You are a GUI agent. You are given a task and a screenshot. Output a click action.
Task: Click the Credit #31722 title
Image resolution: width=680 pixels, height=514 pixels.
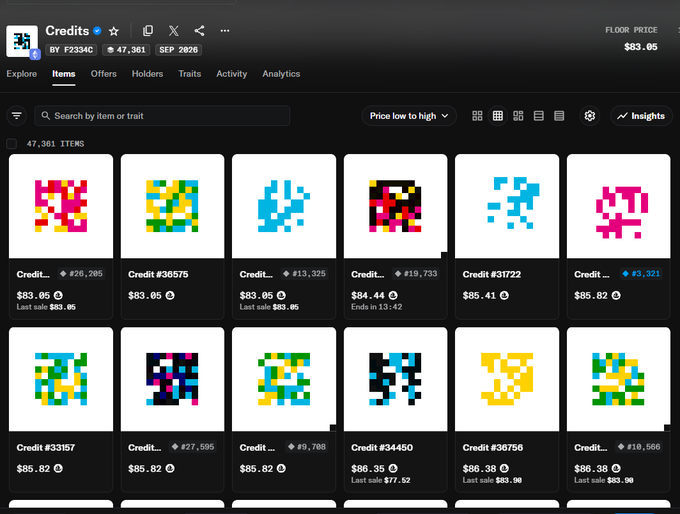point(492,274)
